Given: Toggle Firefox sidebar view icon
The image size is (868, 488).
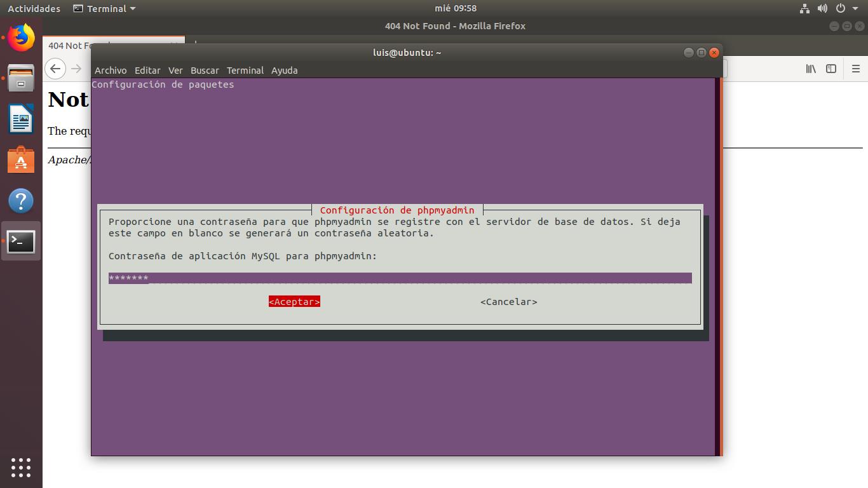Looking at the screenshot, I should (831, 69).
